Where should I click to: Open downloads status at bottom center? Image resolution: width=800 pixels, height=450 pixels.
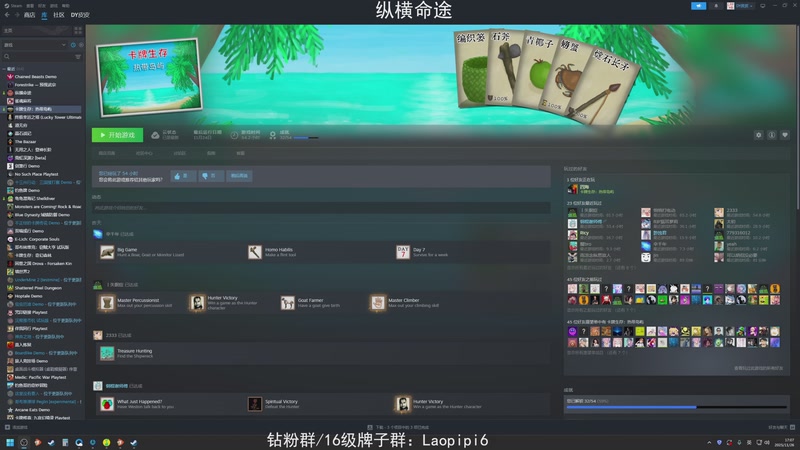pyautogui.click(x=398, y=427)
